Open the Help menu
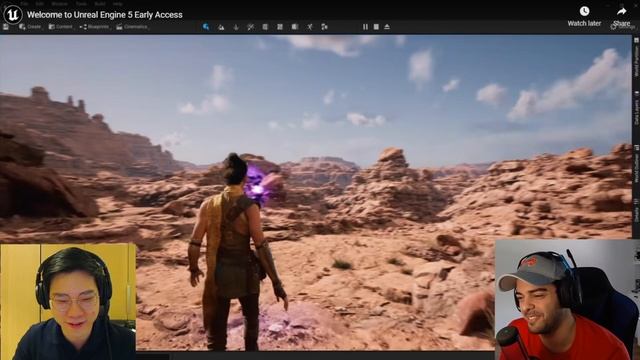This screenshot has height=360, width=640. pos(118,4)
